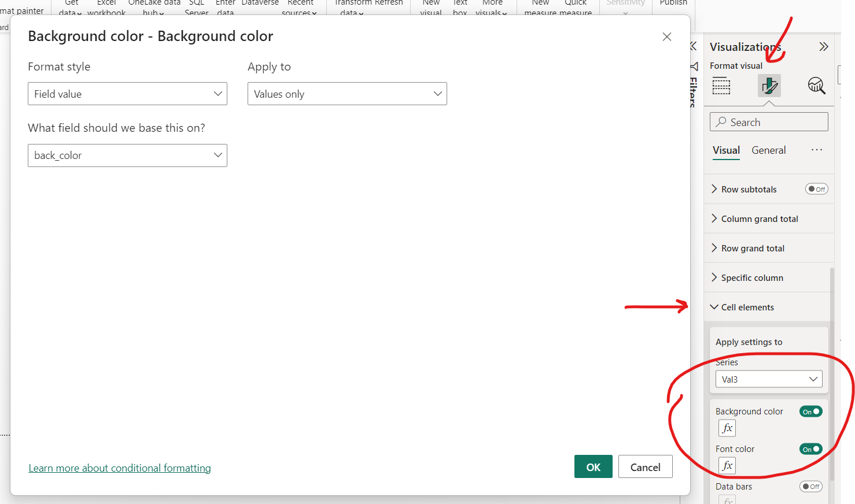Expand Specific column section
The image size is (855, 504).
(769, 277)
